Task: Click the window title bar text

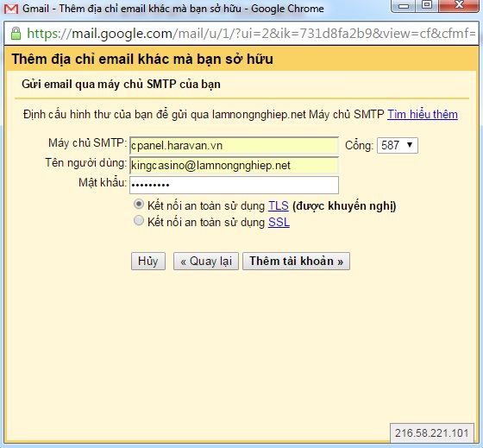Action: pos(173,9)
